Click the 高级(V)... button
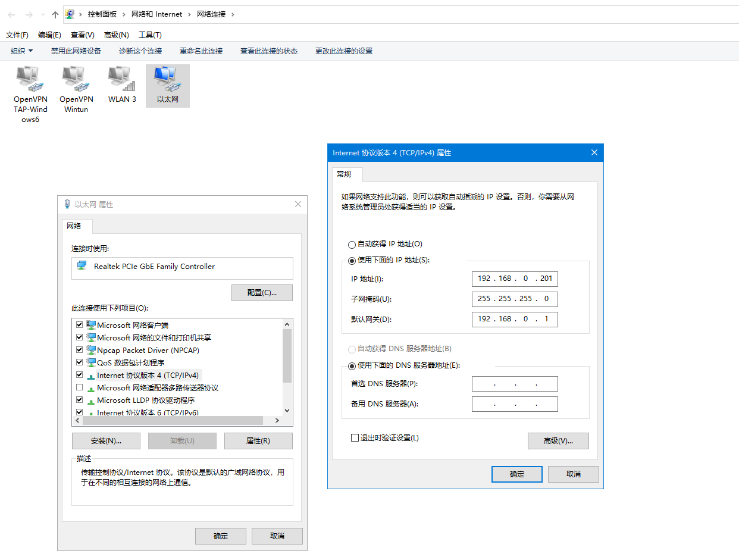Screen dimensions: 739x560 pos(558,441)
